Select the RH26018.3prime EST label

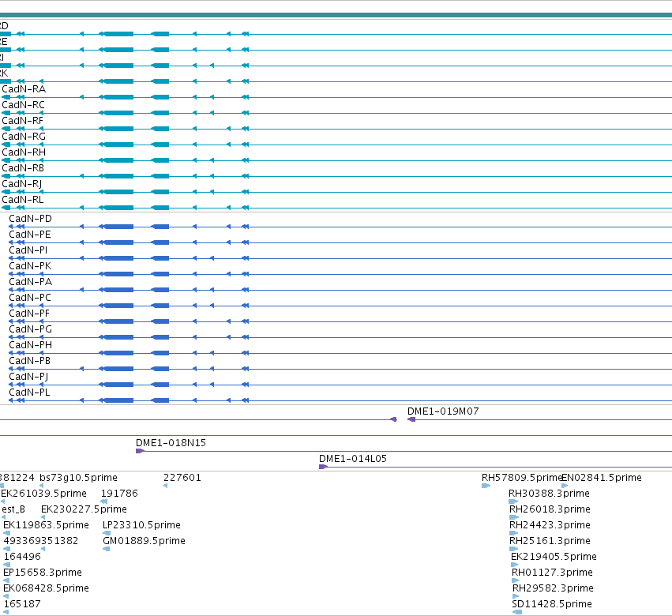[x=550, y=509]
